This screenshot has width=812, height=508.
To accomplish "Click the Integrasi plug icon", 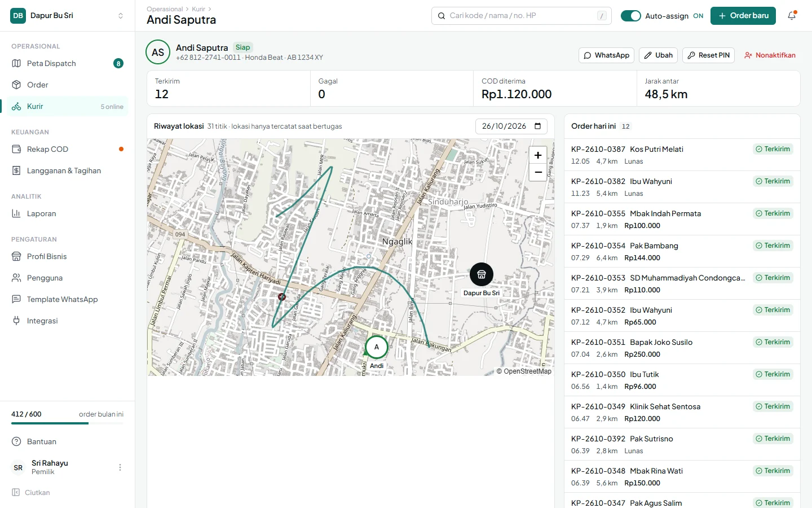I will click(x=16, y=321).
